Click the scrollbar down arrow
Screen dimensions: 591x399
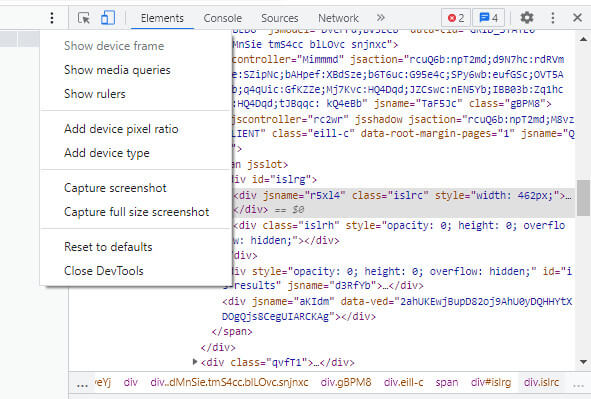(583, 362)
